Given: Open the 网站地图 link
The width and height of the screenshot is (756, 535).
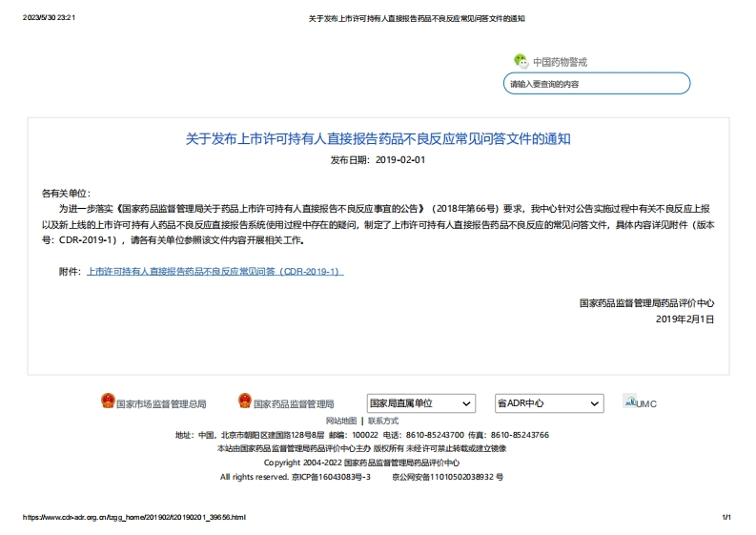Looking at the screenshot, I should tap(341, 421).
